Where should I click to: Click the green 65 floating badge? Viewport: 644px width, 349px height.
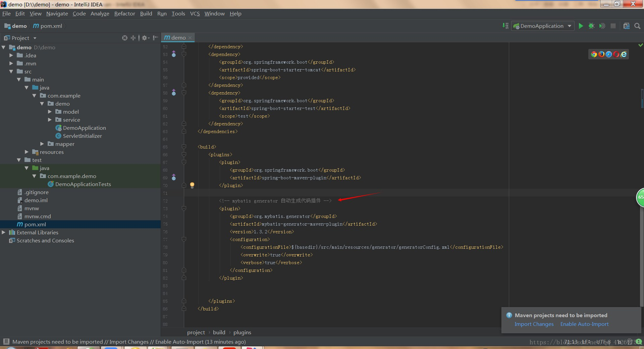640,197
